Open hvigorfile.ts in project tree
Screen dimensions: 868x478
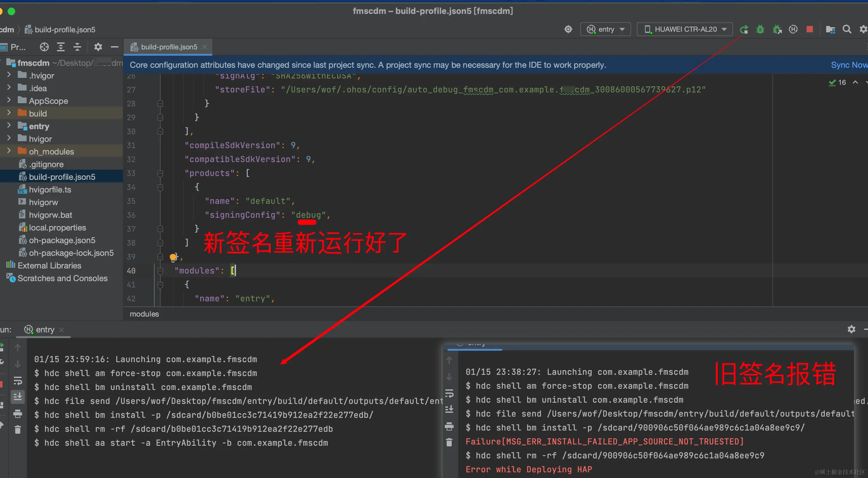click(50, 190)
